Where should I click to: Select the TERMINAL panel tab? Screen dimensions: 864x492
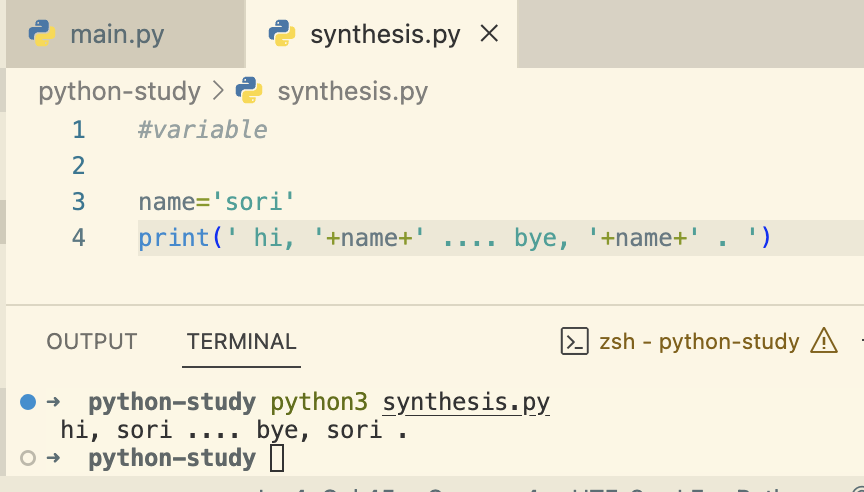tap(241, 342)
